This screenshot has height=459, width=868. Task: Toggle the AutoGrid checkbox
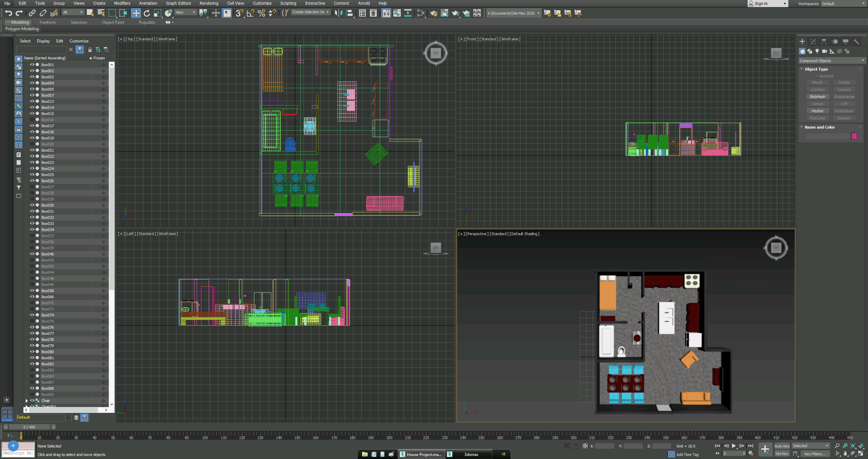(x=817, y=76)
